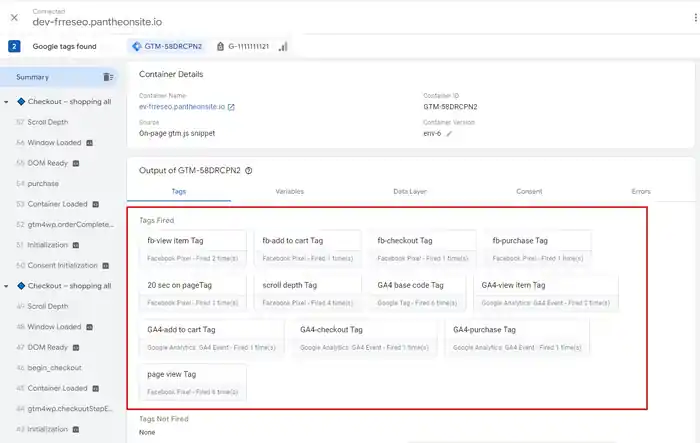
Task: Click the icon beside event 47 DOM Ready
Action: (x=76, y=347)
